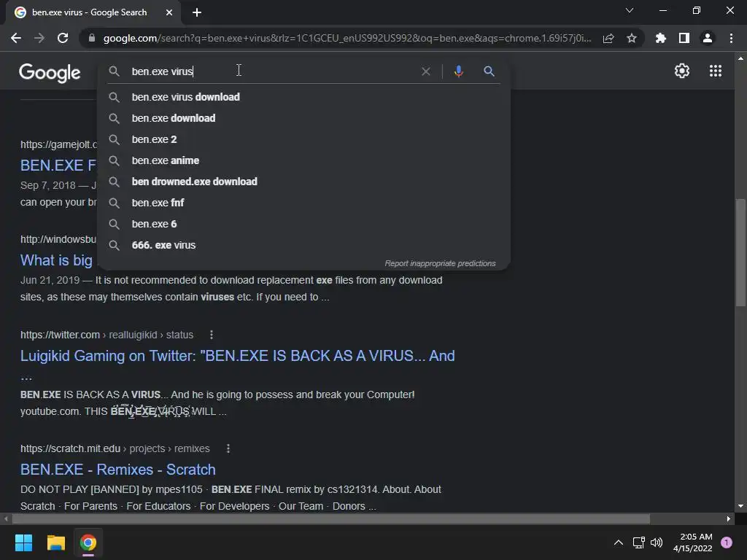Choose suggestion 'ben.exe anime'
747x560 pixels.
[x=303, y=160]
